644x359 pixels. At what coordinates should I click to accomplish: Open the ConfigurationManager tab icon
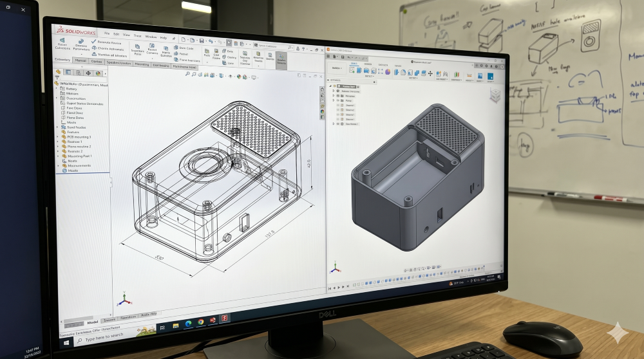click(79, 73)
